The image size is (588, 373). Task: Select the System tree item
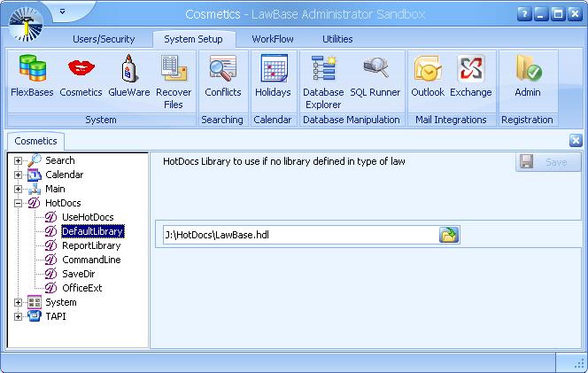(x=61, y=302)
